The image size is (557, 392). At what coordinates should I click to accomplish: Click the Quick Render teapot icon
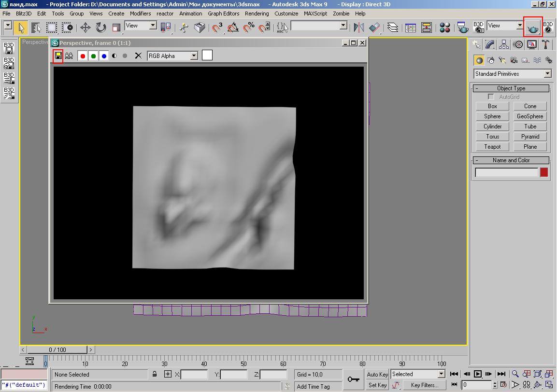tap(533, 27)
